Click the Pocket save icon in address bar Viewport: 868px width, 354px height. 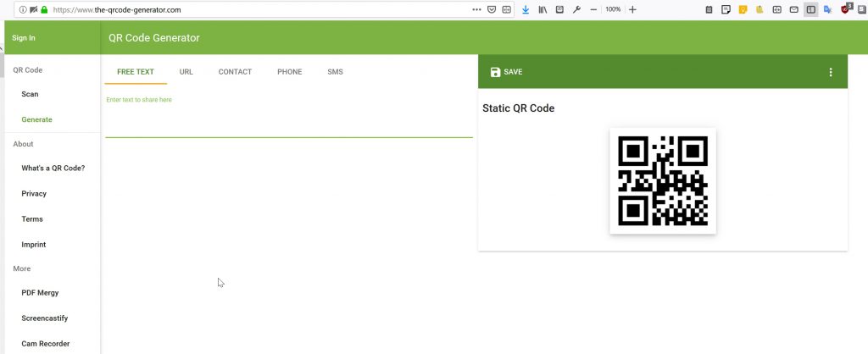coord(492,9)
